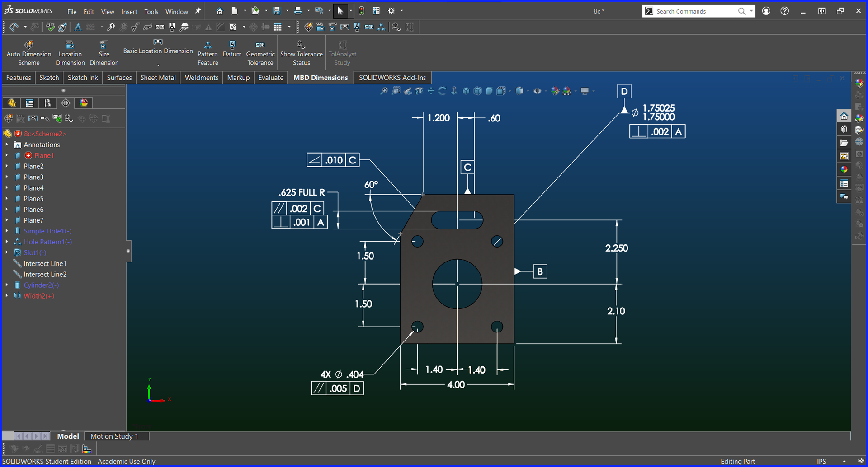Select the Location Dimension tool

pyautogui.click(x=70, y=53)
